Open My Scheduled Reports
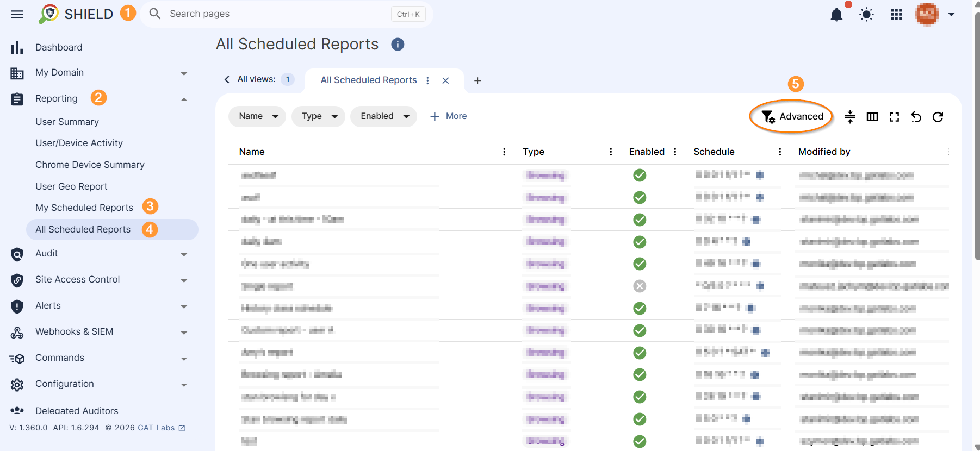 click(84, 208)
